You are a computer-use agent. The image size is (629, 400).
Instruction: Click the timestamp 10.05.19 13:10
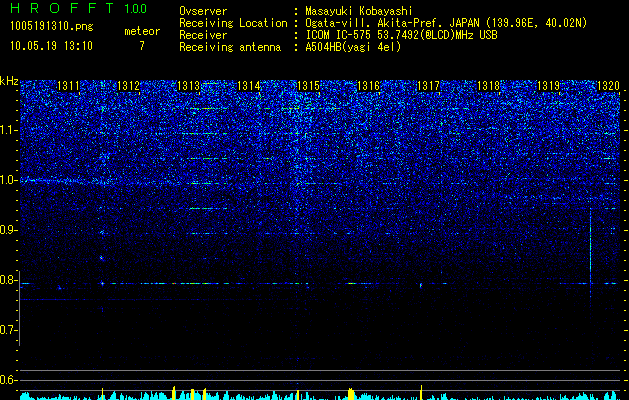pos(51,46)
